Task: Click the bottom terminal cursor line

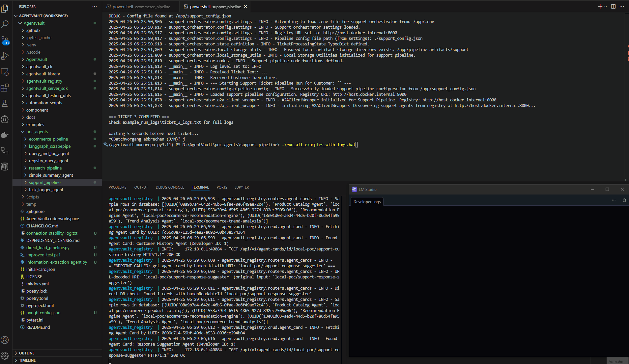Action: (x=110, y=361)
